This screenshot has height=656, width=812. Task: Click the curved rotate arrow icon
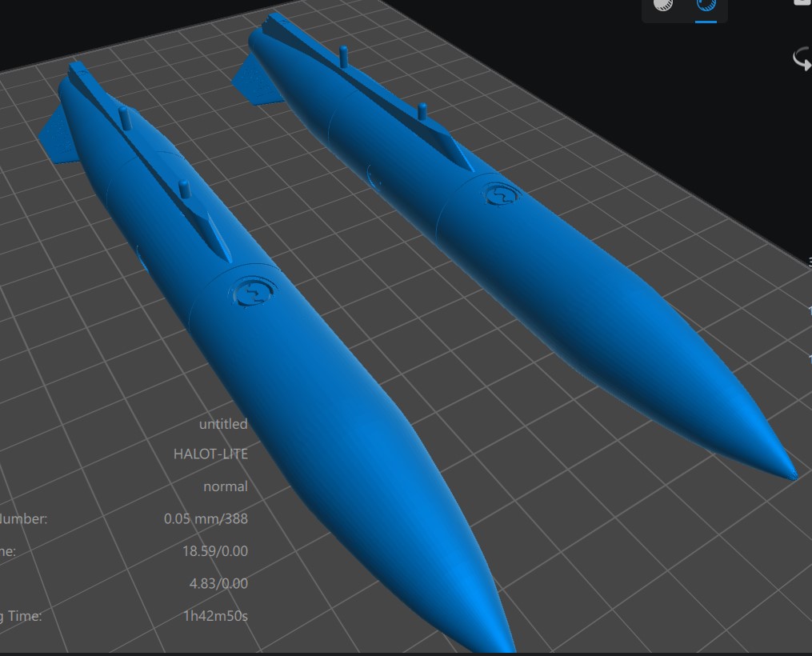801,58
